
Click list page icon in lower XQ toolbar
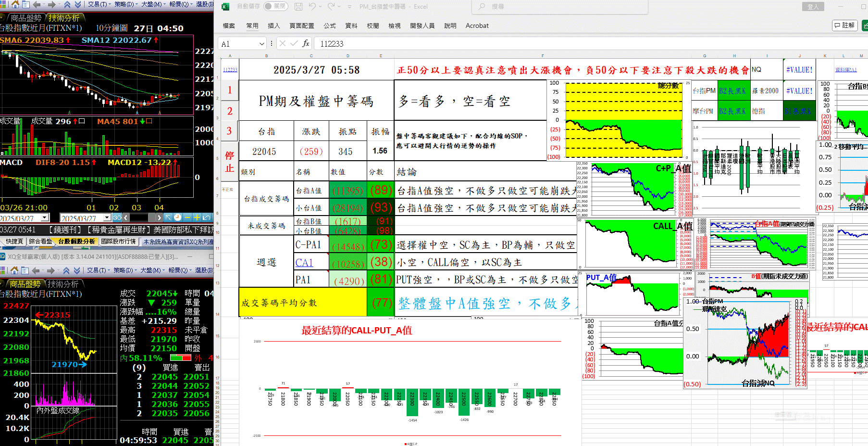[x=25, y=270]
